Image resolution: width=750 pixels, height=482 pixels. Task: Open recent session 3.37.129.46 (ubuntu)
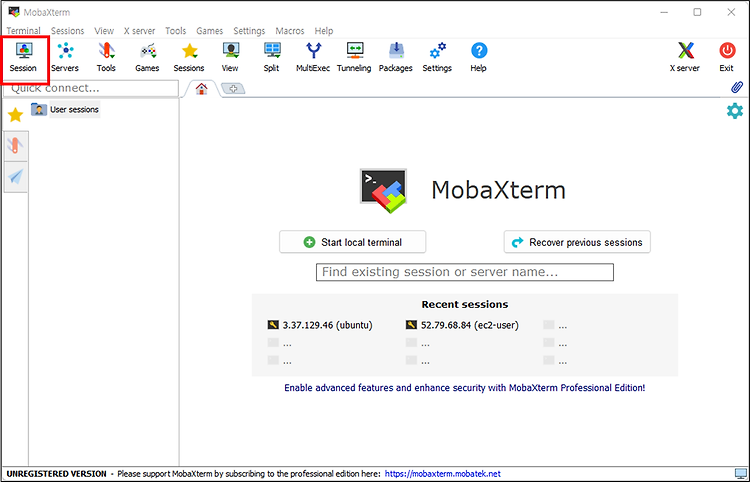click(x=320, y=325)
